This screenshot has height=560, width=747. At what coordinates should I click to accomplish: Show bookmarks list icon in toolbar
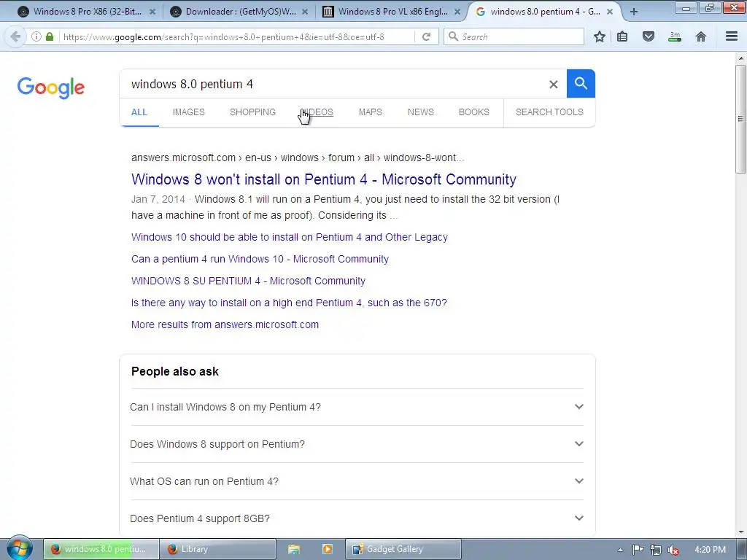(x=622, y=36)
